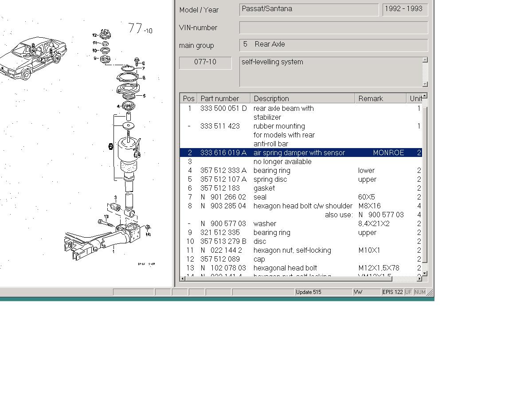The height and width of the screenshot is (399, 532).
Task: Click the 077-10 illustration number button
Action: pos(205,63)
